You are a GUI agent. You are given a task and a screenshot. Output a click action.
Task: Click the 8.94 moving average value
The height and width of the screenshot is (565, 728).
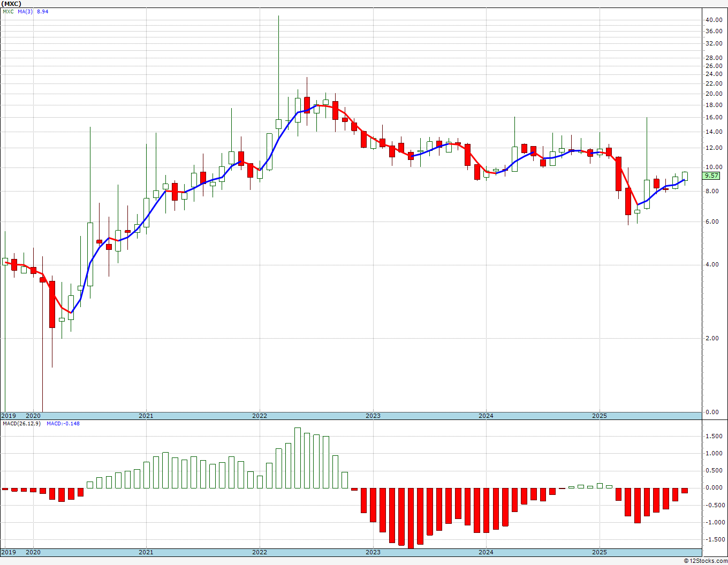(x=42, y=11)
